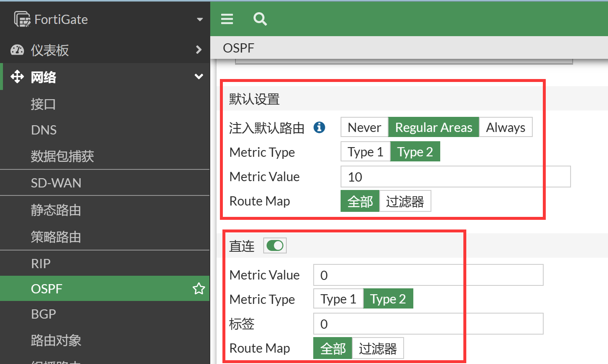Click the favorite star next to OSPF

[198, 289]
